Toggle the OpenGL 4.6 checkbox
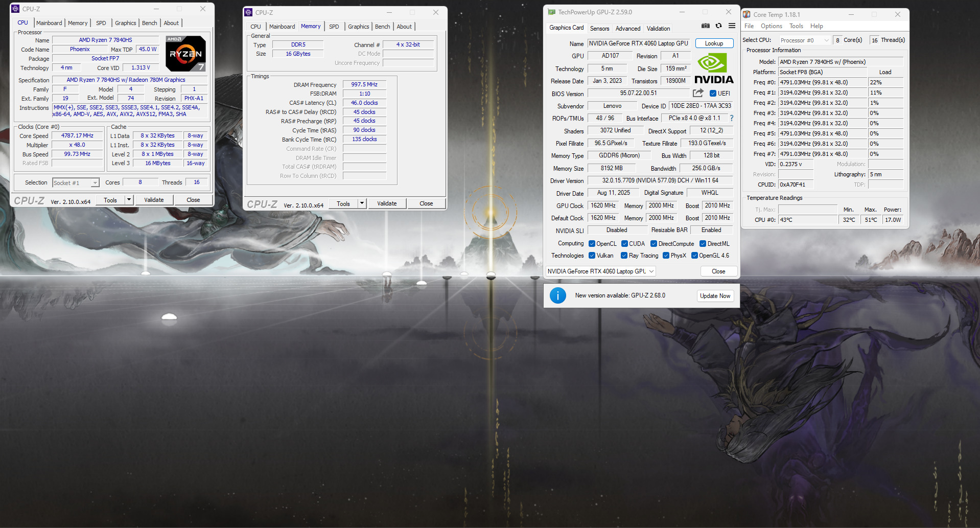The width and height of the screenshot is (980, 528). [x=694, y=256]
